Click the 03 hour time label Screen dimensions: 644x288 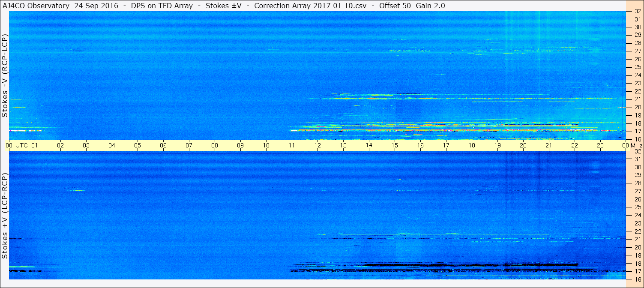(86, 145)
